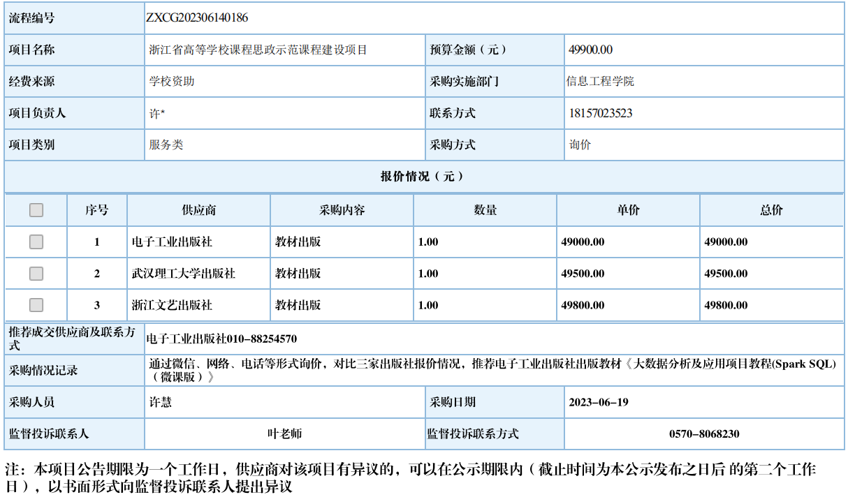Click the purchase date 2023-06-19
Screen dimensions: 848x504
click(x=599, y=402)
